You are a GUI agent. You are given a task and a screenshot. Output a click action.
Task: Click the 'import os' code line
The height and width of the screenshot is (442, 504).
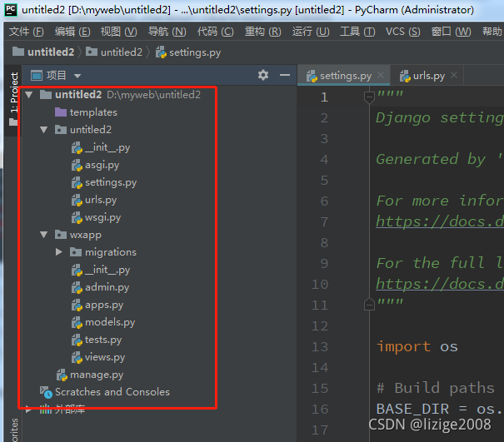click(417, 346)
